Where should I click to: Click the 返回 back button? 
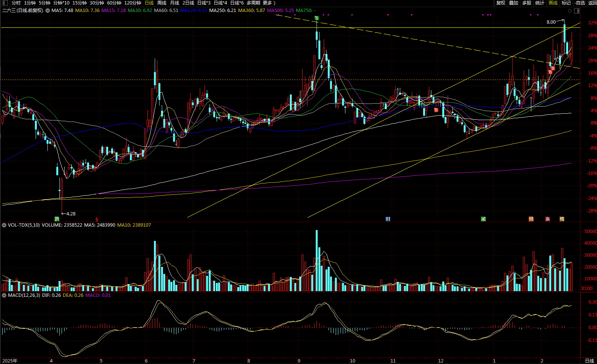(592, 3)
